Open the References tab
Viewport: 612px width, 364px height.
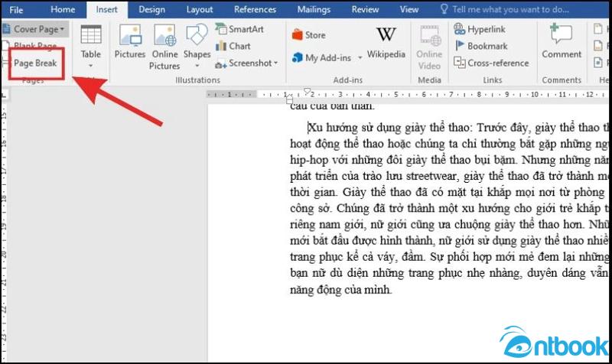(255, 9)
